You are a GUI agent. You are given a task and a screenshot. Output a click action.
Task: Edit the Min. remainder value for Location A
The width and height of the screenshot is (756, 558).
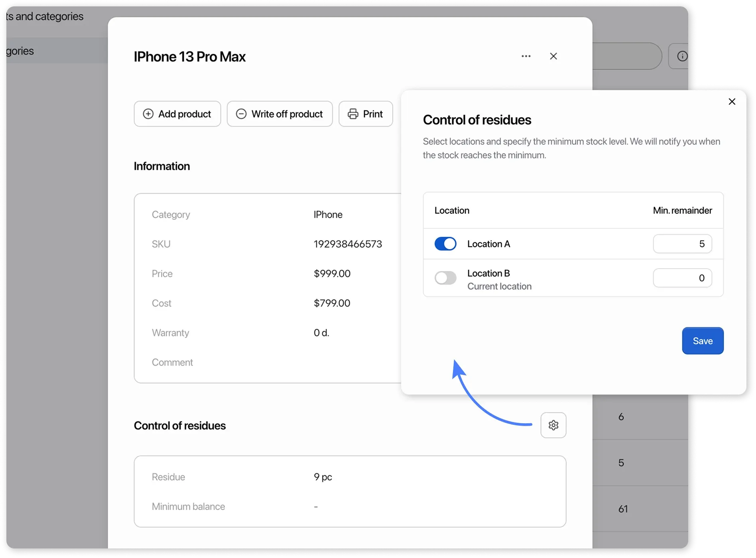click(x=682, y=244)
